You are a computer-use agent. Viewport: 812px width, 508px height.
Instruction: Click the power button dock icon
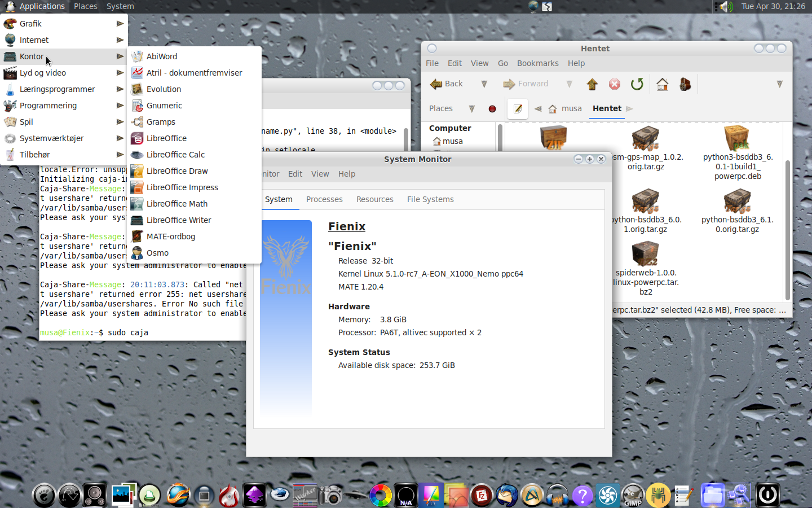click(x=767, y=495)
